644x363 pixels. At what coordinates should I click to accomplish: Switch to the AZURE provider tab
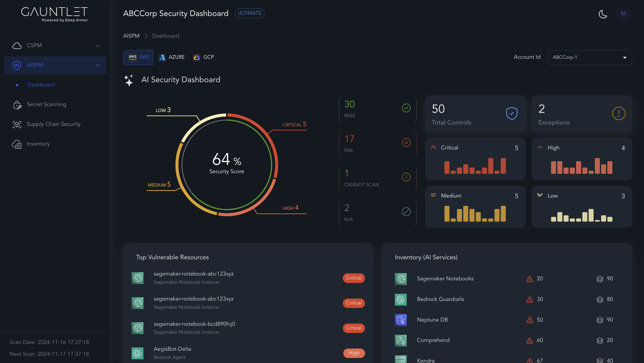pyautogui.click(x=172, y=57)
